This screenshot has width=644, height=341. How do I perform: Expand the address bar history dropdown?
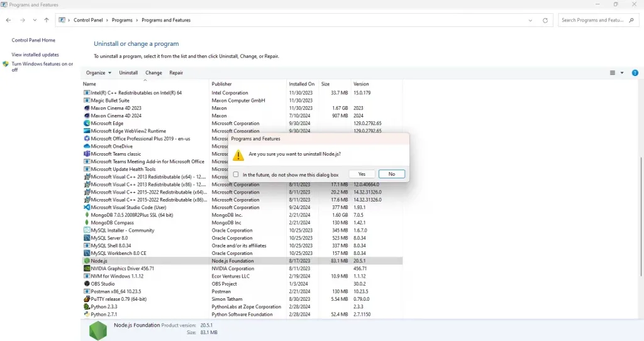tap(530, 20)
